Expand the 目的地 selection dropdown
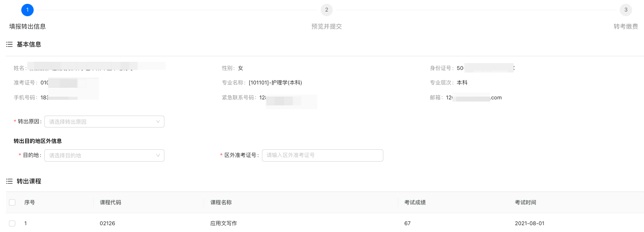 tap(104, 155)
